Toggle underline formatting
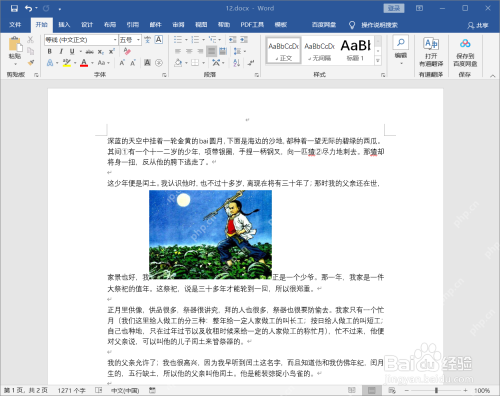The image size is (500, 396). pyautogui.click(x=72, y=51)
